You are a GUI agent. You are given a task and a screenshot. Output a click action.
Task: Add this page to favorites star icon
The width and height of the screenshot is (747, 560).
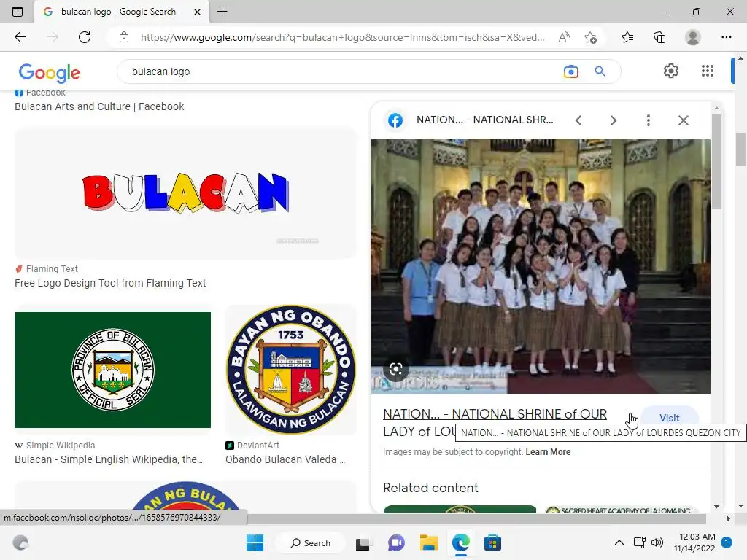coord(591,37)
